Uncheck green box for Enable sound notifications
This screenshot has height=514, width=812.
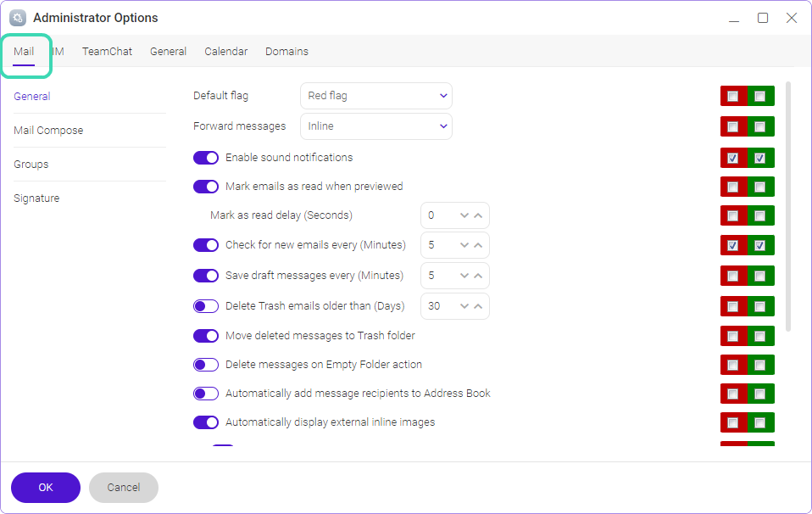pos(759,158)
